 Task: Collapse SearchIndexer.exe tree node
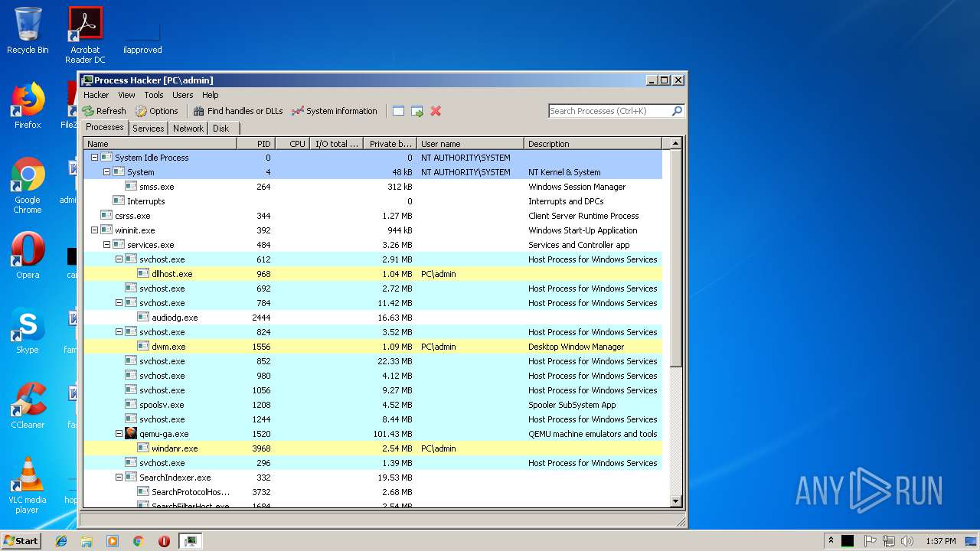point(119,478)
